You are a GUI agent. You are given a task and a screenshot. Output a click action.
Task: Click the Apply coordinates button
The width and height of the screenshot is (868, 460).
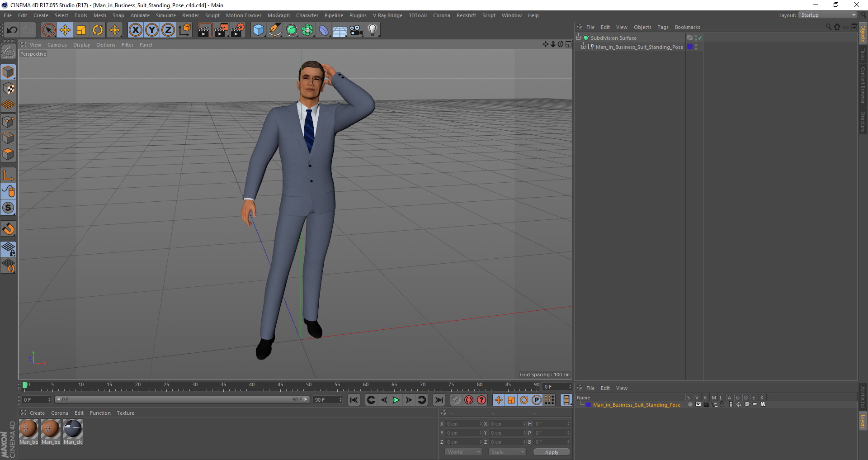552,452
